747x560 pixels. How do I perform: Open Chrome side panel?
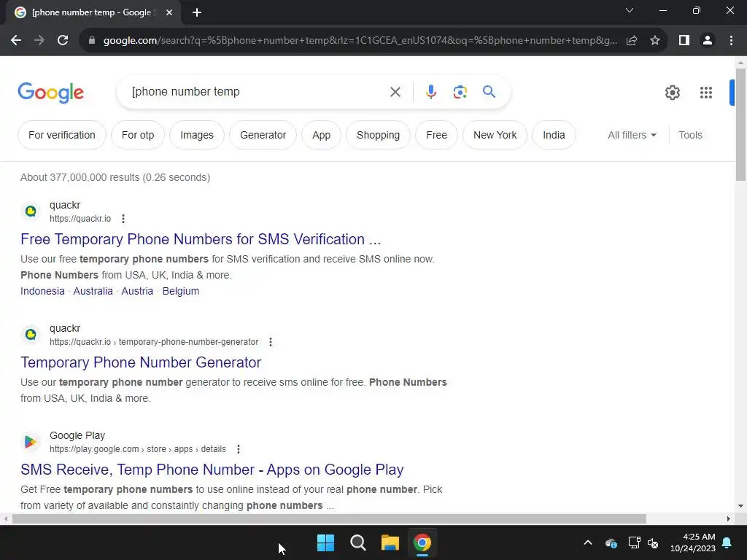(684, 41)
